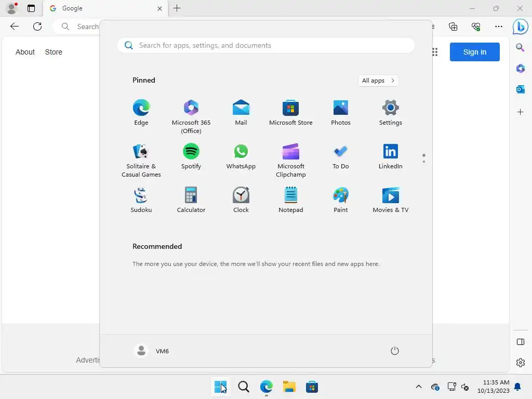Open the Edge pinned app

(141, 113)
